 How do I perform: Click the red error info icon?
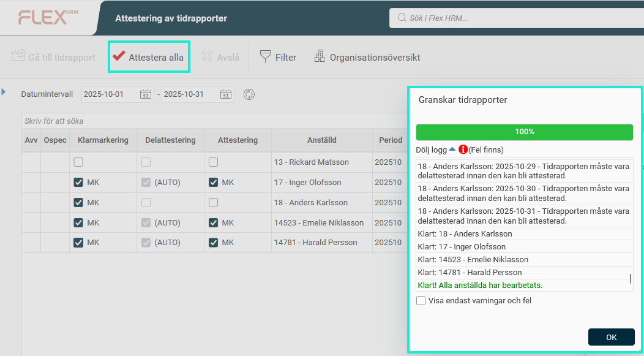[463, 150]
